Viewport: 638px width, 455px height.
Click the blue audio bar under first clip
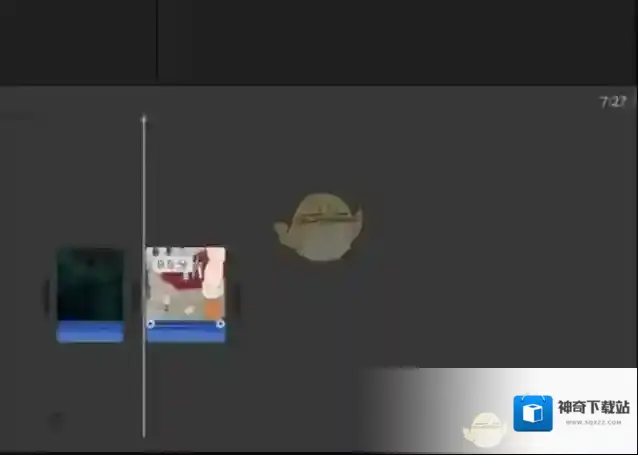[x=90, y=333]
